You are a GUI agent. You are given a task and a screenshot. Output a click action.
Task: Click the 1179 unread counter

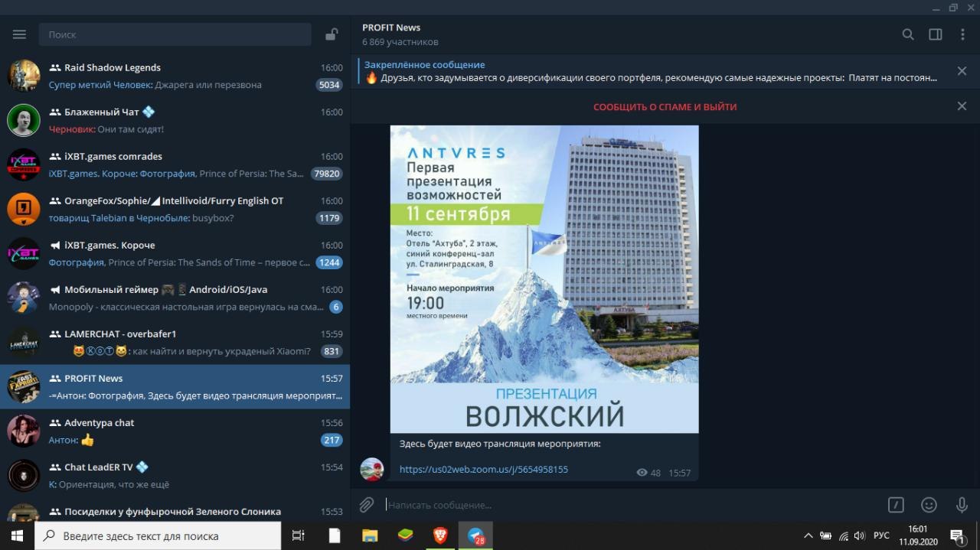point(329,218)
